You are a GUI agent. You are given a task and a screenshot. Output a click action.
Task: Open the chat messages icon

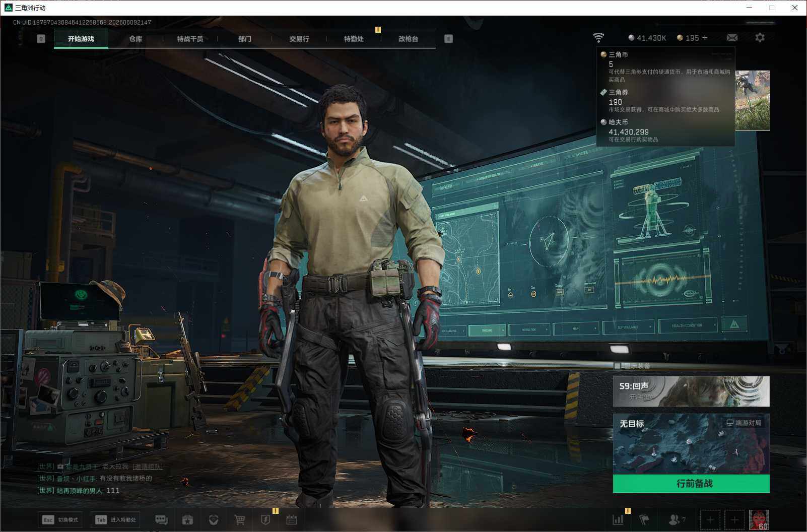(x=161, y=520)
